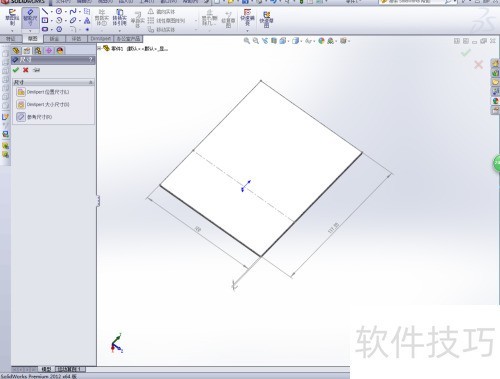This screenshot has width=500, height=379.
Task: Click the sketch origin marker
Action: pos(245,186)
